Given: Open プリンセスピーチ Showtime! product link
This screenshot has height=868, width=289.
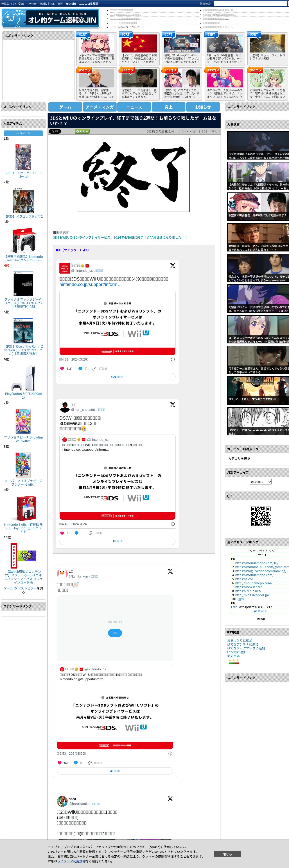Looking at the screenshot, I should tap(23, 439).
